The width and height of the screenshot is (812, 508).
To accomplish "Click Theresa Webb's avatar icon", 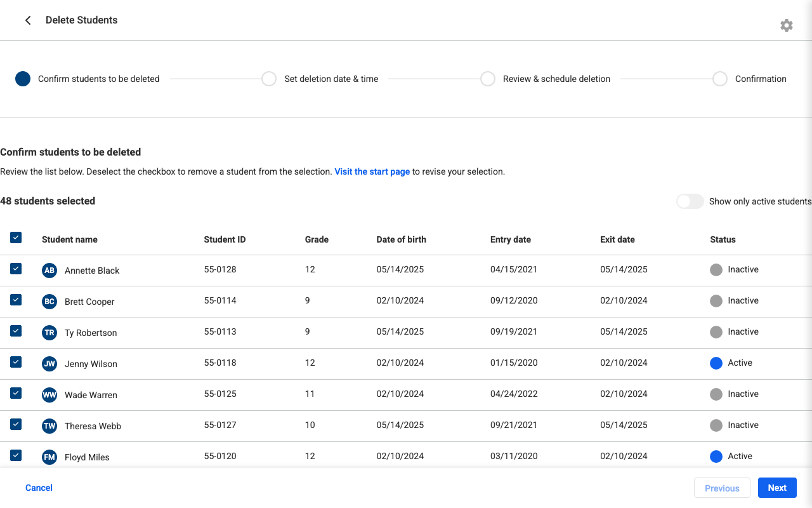I will 49,425.
